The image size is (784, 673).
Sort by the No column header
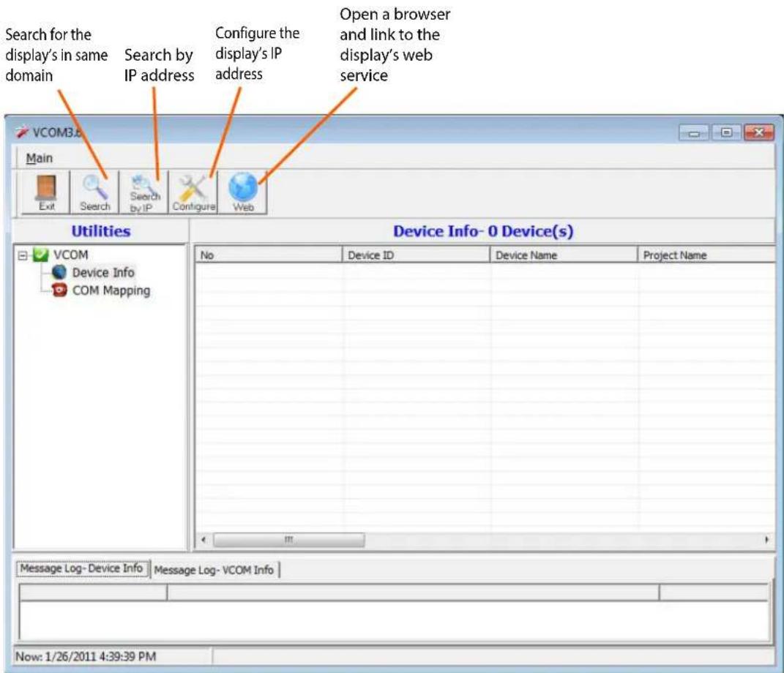pos(269,255)
